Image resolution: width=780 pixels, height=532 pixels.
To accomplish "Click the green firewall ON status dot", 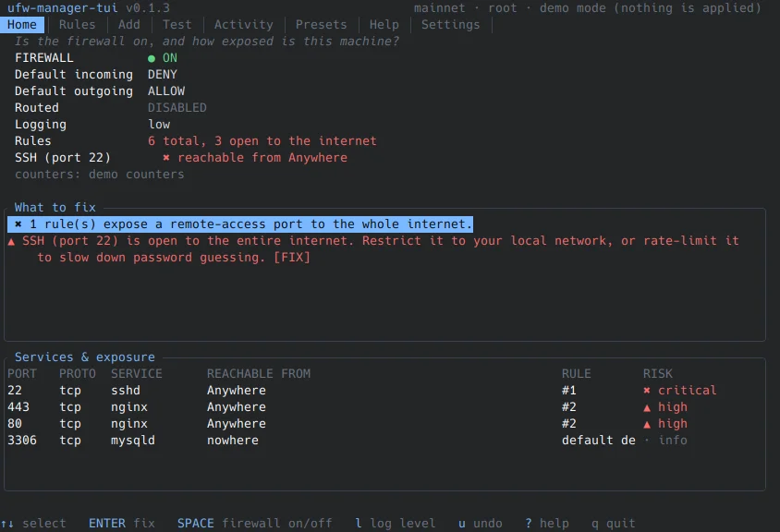I will [x=152, y=59].
